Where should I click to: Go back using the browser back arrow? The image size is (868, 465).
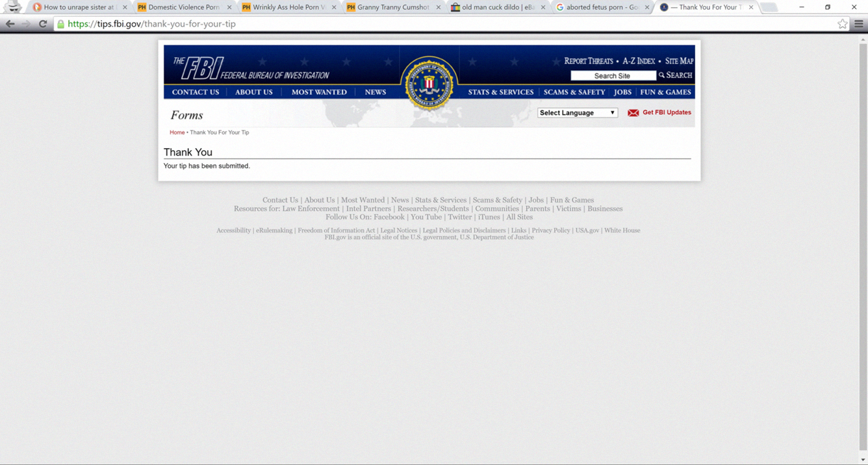10,24
